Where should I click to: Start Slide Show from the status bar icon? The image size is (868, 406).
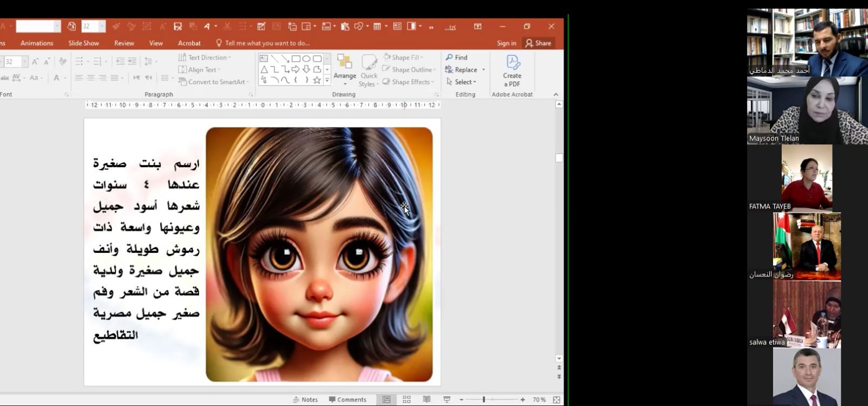[x=446, y=399]
